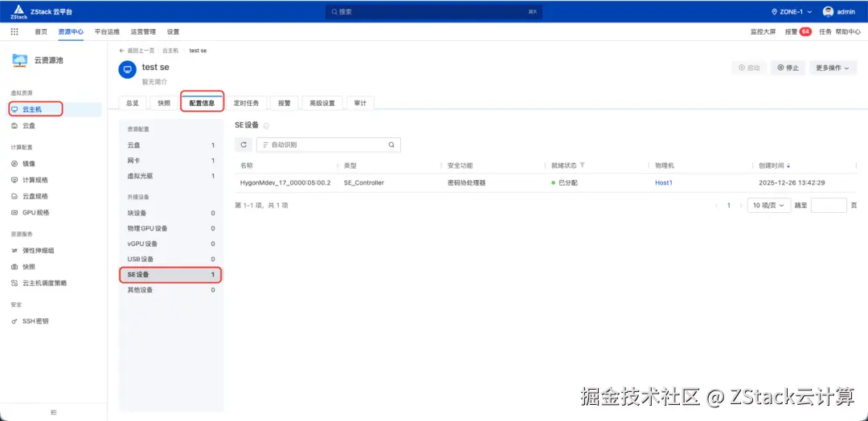Open the app grid menu icon
Viewport: 868px width, 421px height.
pyautogui.click(x=14, y=31)
